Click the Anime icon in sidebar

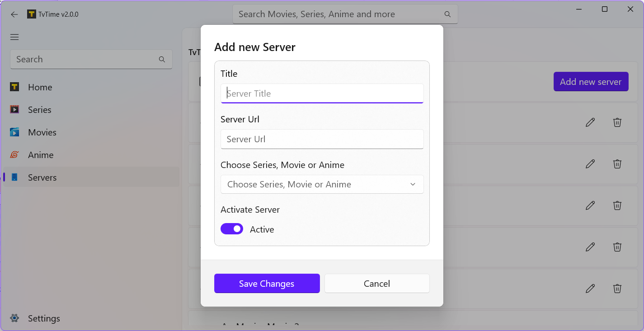point(14,154)
